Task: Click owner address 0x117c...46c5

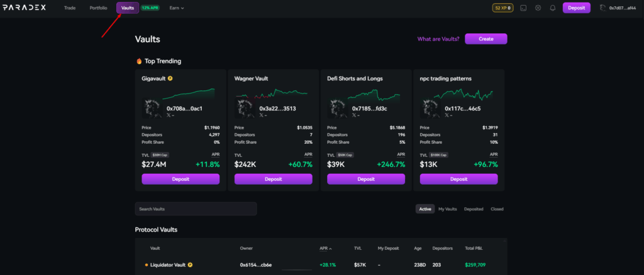Action: [x=463, y=109]
